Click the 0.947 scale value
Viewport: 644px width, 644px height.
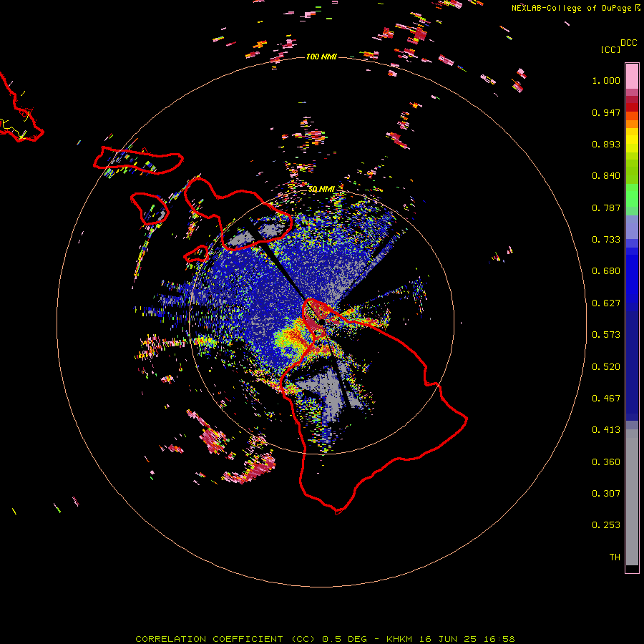tap(606, 112)
